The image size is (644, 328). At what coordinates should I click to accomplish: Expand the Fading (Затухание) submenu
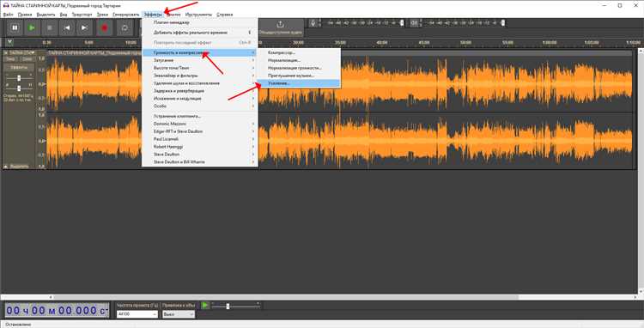[x=200, y=60]
